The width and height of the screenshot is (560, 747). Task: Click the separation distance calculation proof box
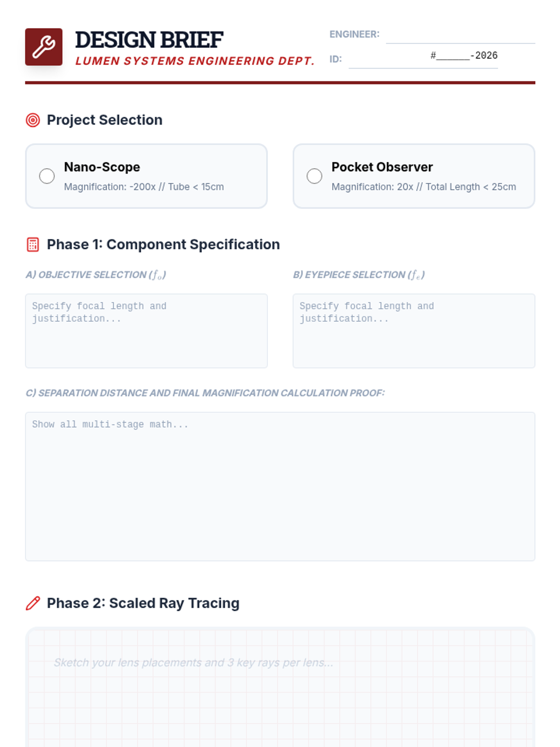coord(280,486)
